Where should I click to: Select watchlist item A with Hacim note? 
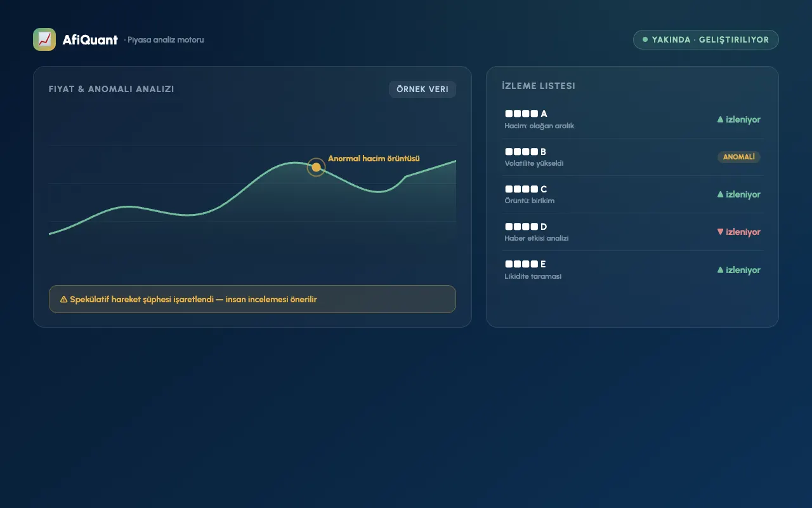(632, 119)
